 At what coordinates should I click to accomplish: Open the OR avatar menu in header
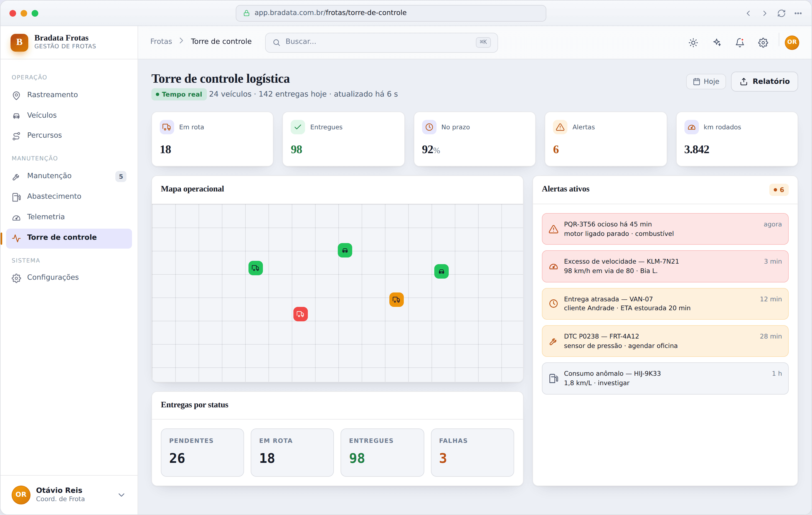[792, 42]
